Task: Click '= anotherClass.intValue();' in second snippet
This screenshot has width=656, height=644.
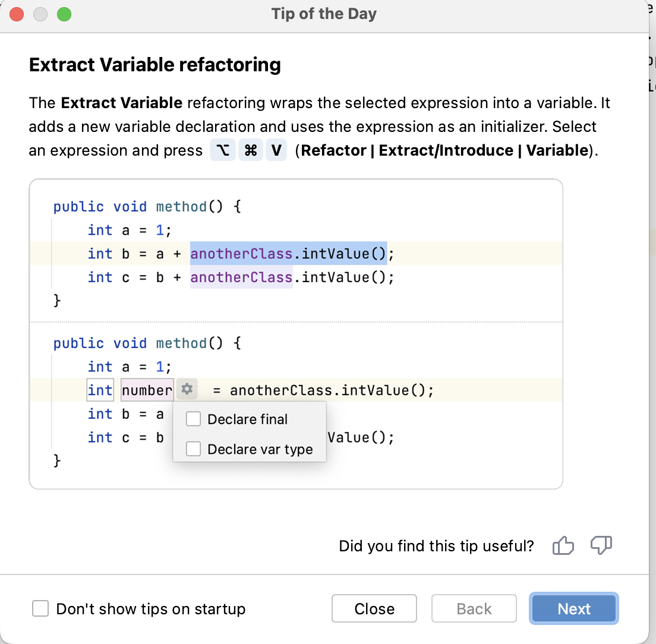Action: tap(323, 390)
